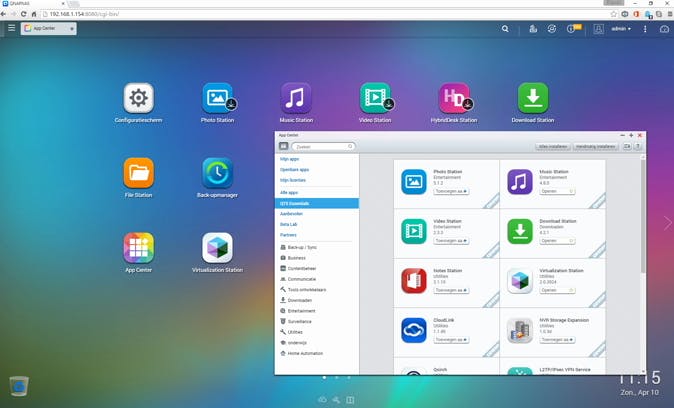Image resolution: width=674 pixels, height=408 pixels.
Task: Click 'Alles installeren' button
Action: click(x=553, y=147)
